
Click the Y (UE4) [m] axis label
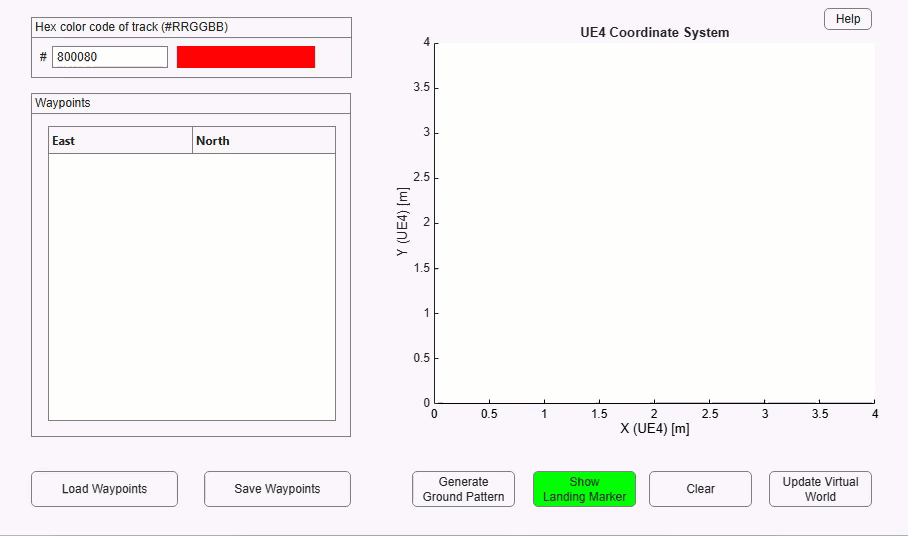coord(402,222)
